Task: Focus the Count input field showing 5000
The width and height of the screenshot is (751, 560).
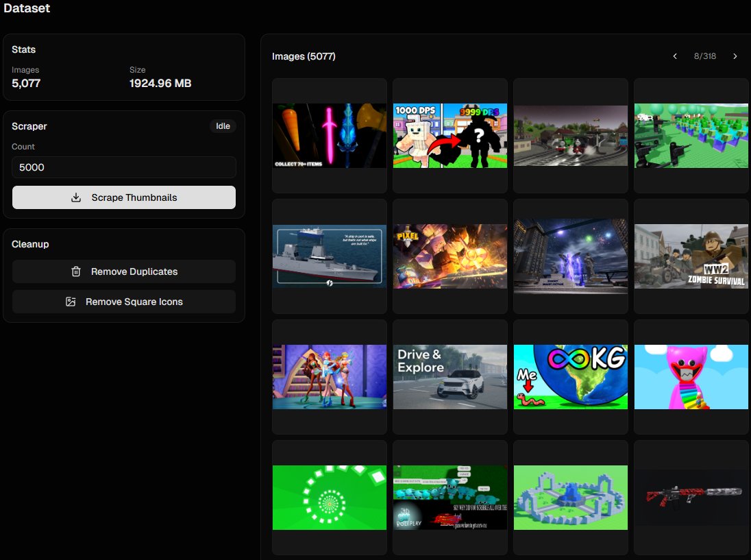Action: [x=124, y=167]
